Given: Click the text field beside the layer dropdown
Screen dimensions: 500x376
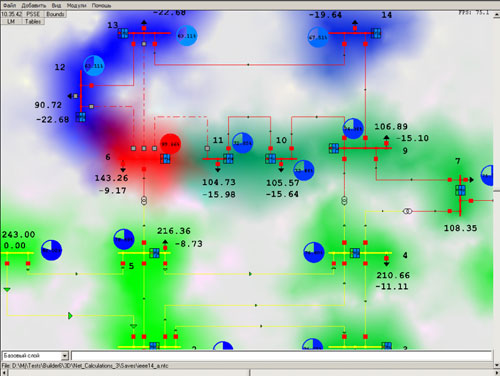Looking at the screenshot, I should [x=282, y=356].
